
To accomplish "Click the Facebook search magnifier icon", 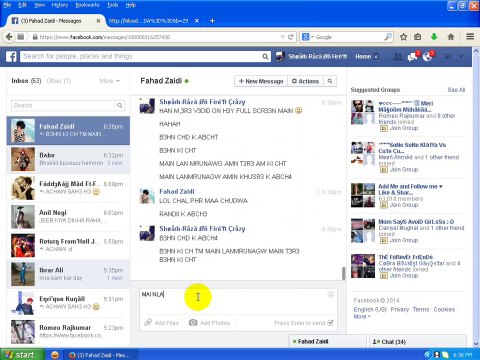I will click(265, 57).
